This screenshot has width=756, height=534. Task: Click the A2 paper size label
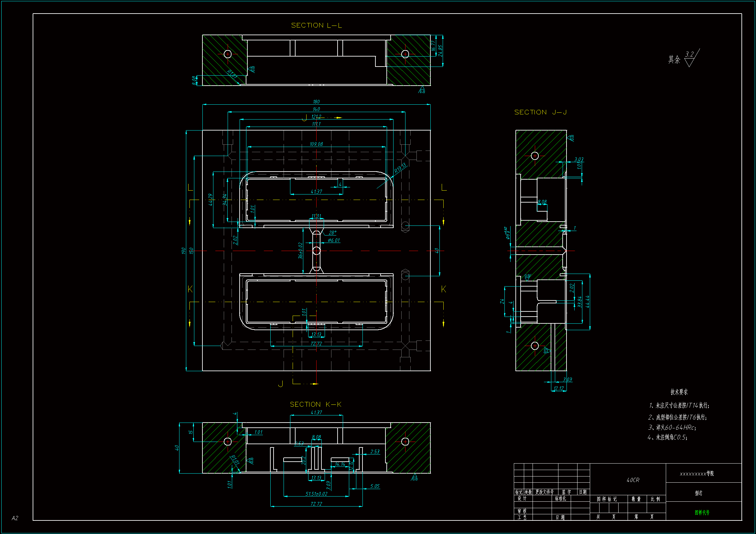(15, 518)
